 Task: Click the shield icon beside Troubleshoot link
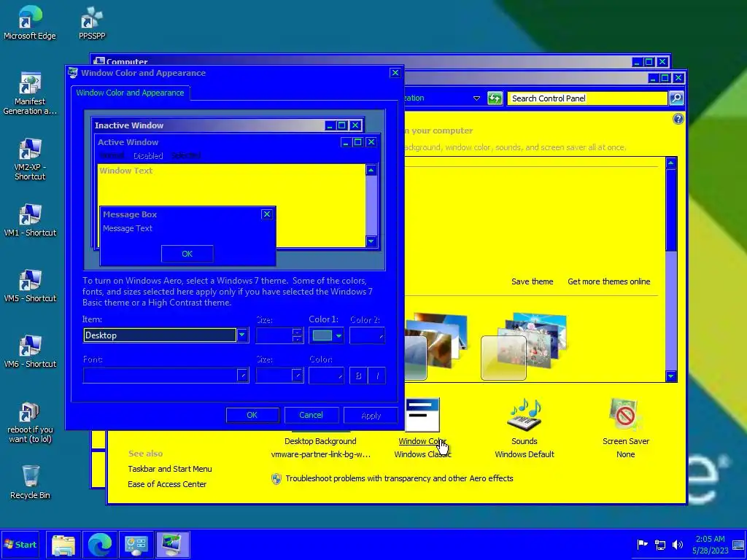click(x=276, y=478)
